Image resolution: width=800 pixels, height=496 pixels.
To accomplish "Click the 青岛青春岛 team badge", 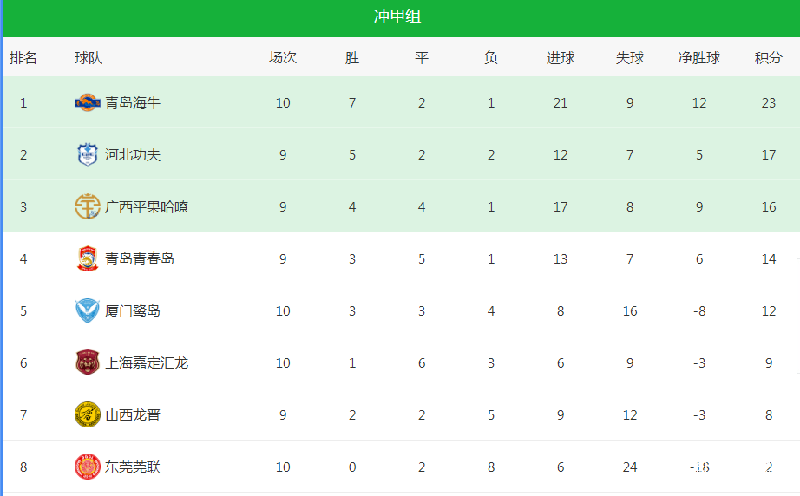I will [87, 259].
